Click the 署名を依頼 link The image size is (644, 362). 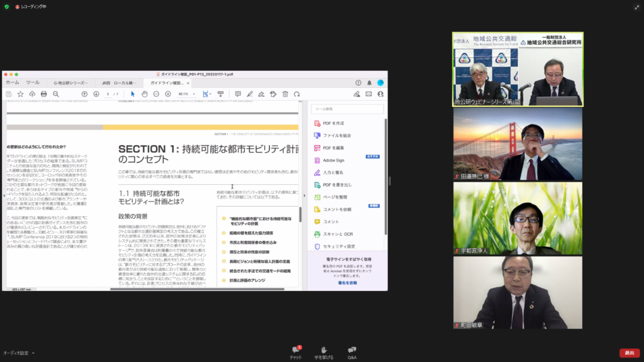[347, 283]
